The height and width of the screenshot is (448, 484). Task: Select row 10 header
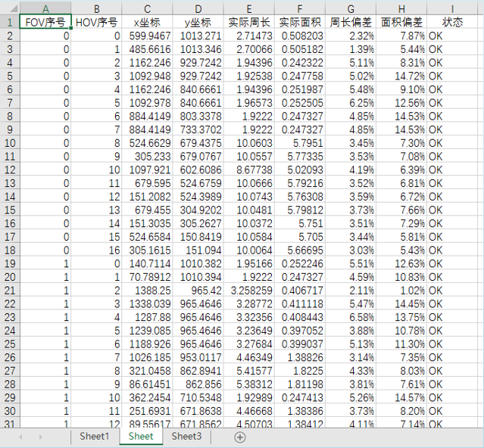(10, 143)
